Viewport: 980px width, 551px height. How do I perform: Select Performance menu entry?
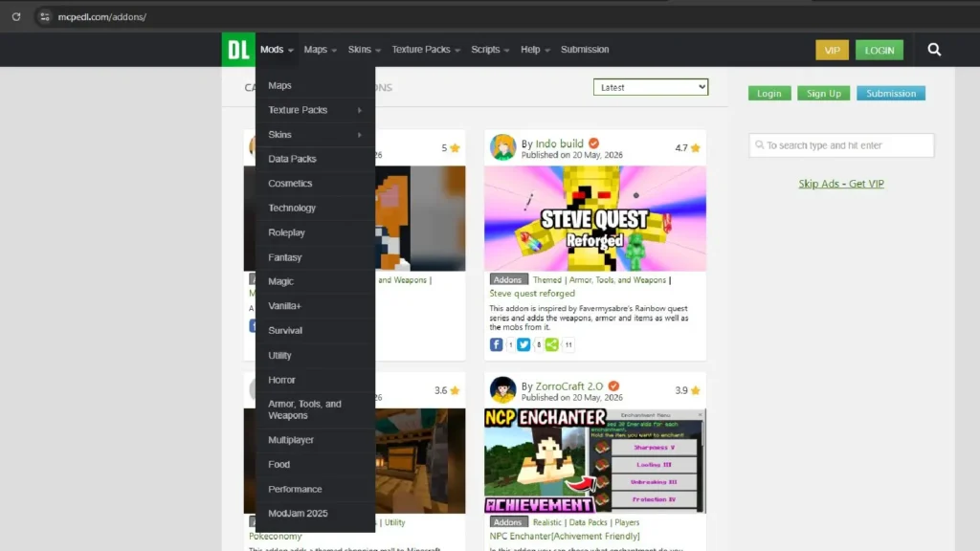coord(315,489)
